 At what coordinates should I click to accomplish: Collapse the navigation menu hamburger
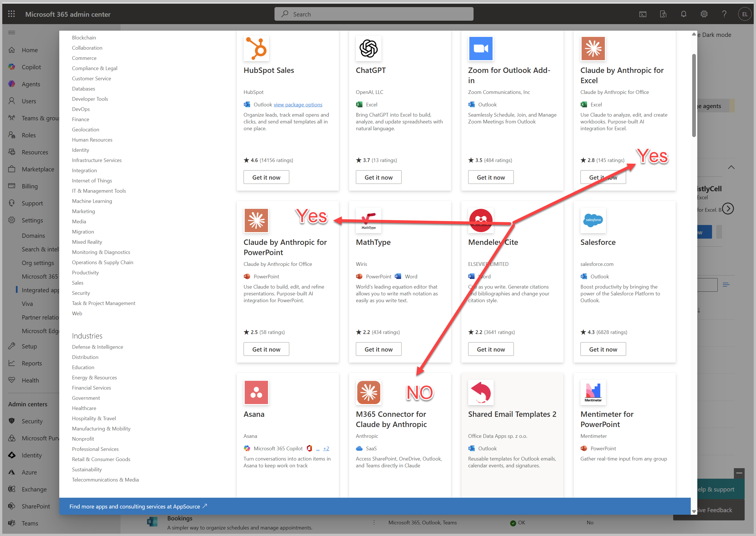click(12, 32)
